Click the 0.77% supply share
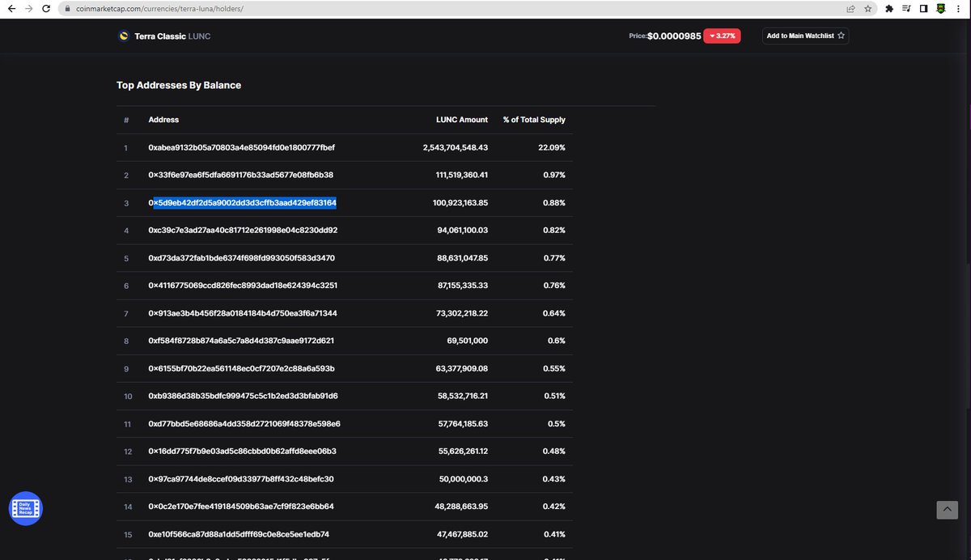The image size is (971, 560). [x=554, y=258]
